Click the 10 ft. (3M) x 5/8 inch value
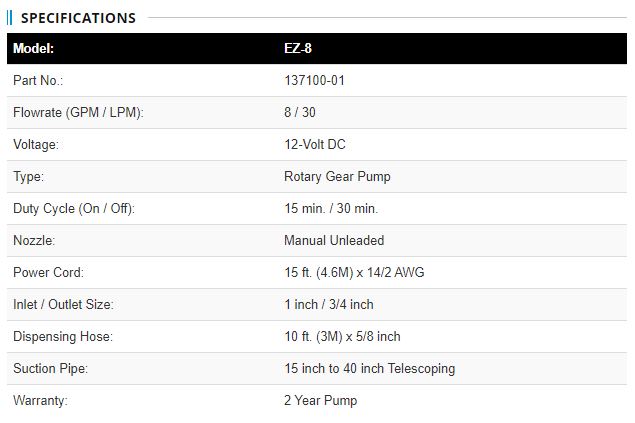 pos(342,336)
